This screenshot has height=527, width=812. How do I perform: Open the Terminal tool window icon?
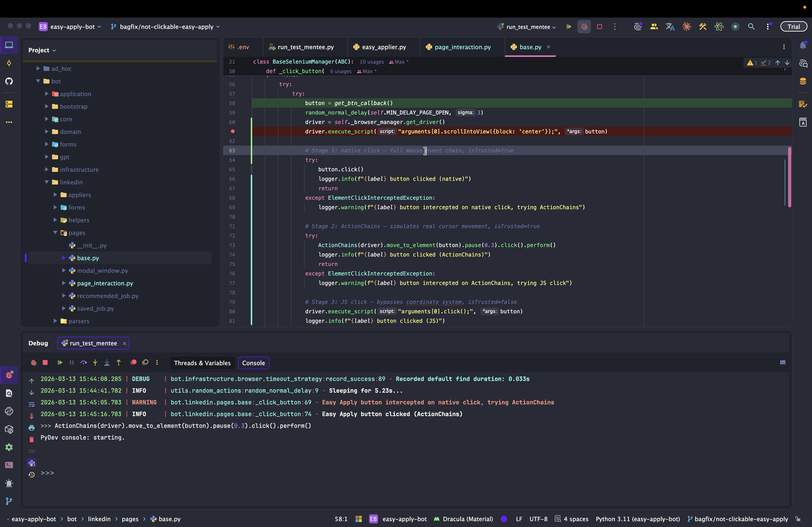pos(9,465)
